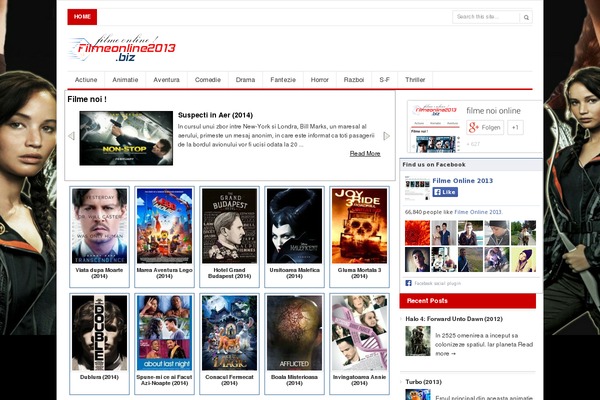Open Suspecti in Aer (2014) title
This screenshot has width=600, height=400.
click(215, 115)
